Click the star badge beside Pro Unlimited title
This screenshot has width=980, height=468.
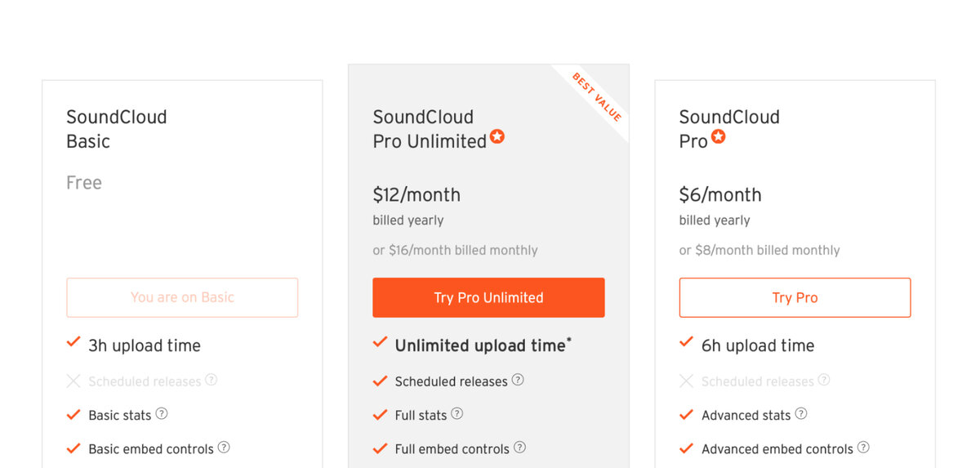click(x=497, y=137)
